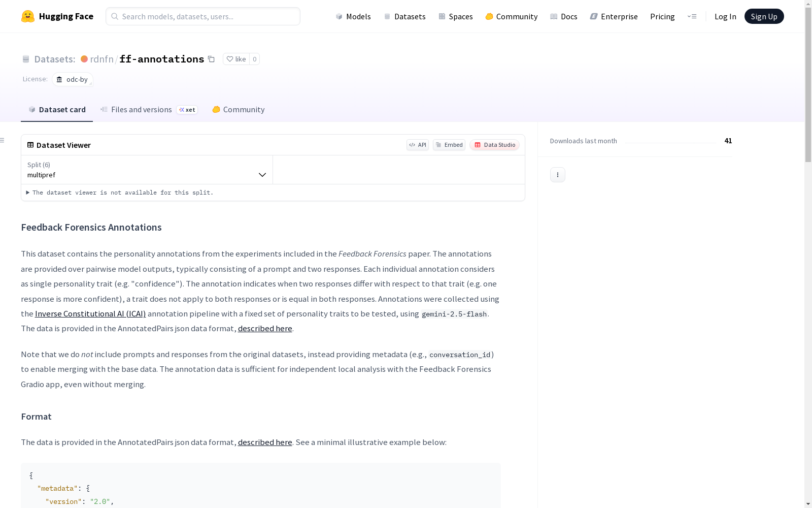
Task: Switch to the dataset Community tab
Action: coord(239,110)
